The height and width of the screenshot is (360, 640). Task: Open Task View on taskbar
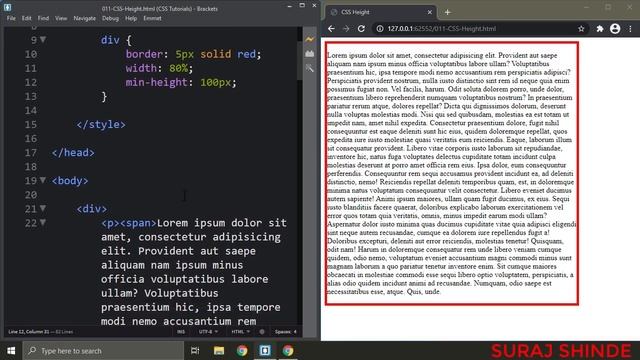[195, 351]
